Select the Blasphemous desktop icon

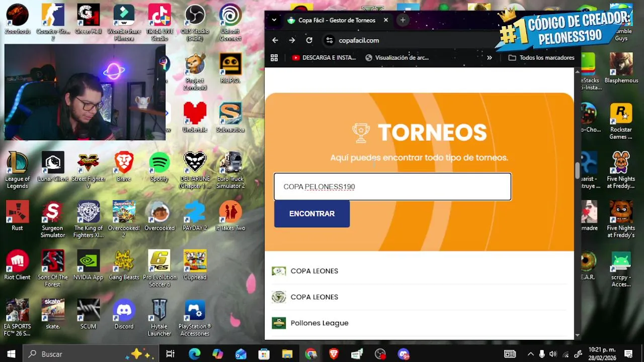[621, 68]
